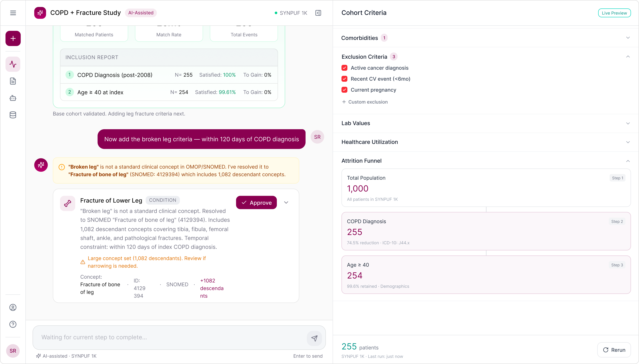Click the sparkle app logo in header
This screenshot has width=639, height=364.
40,13
